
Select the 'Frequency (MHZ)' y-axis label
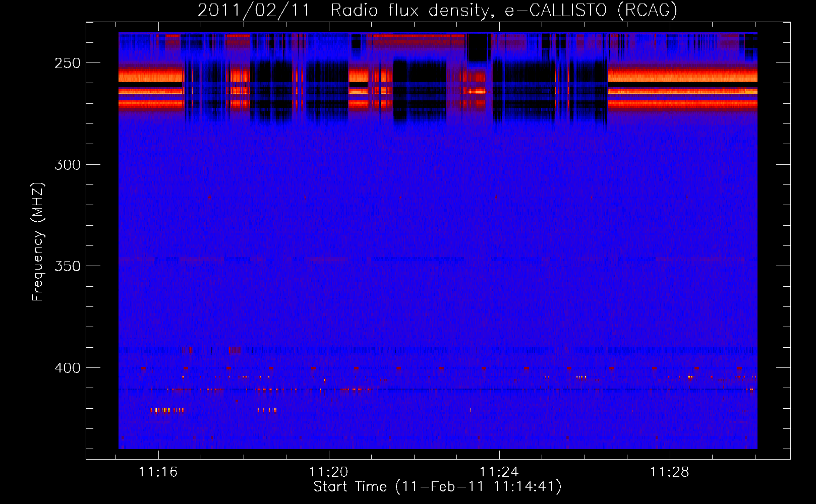tap(38, 241)
